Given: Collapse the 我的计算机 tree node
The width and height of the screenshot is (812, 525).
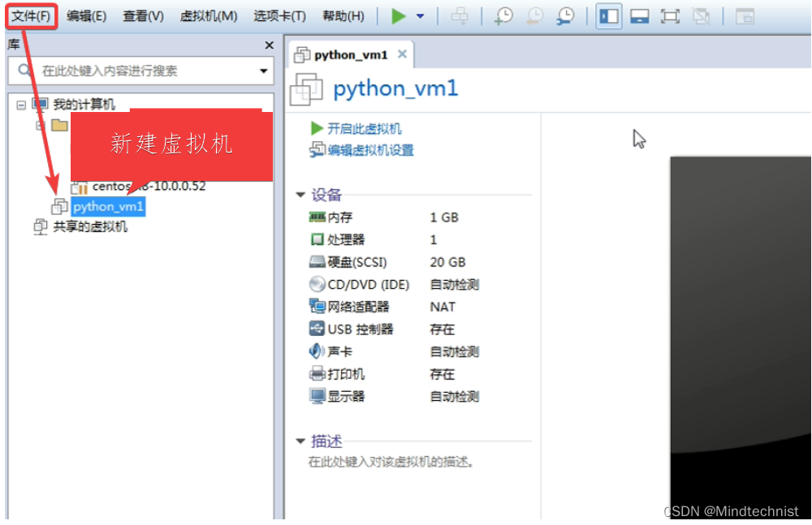Looking at the screenshot, I should [x=21, y=105].
